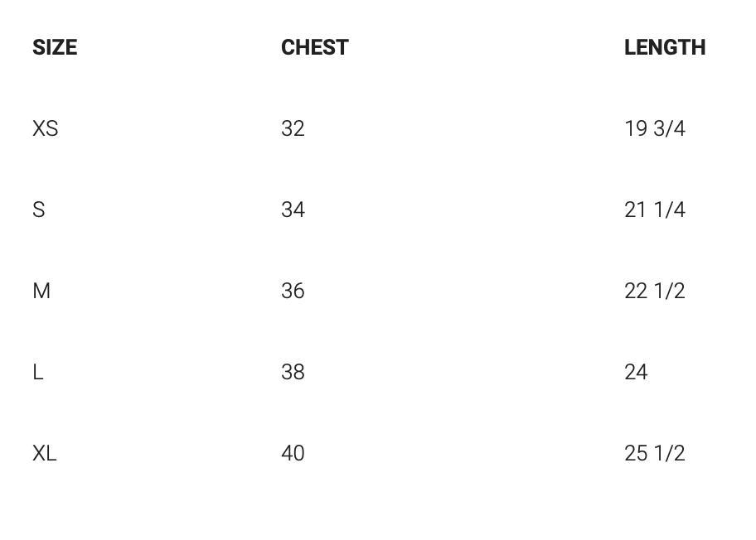Click the CHEST column header
Image resolution: width=756 pixels, height=540 pixels.
pyautogui.click(x=315, y=48)
